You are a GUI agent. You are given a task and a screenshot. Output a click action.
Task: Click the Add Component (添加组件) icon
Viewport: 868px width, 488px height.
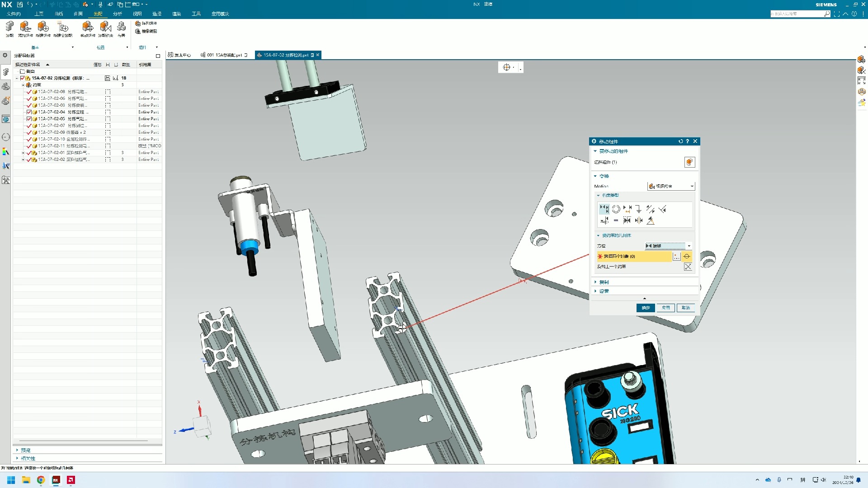tap(25, 28)
